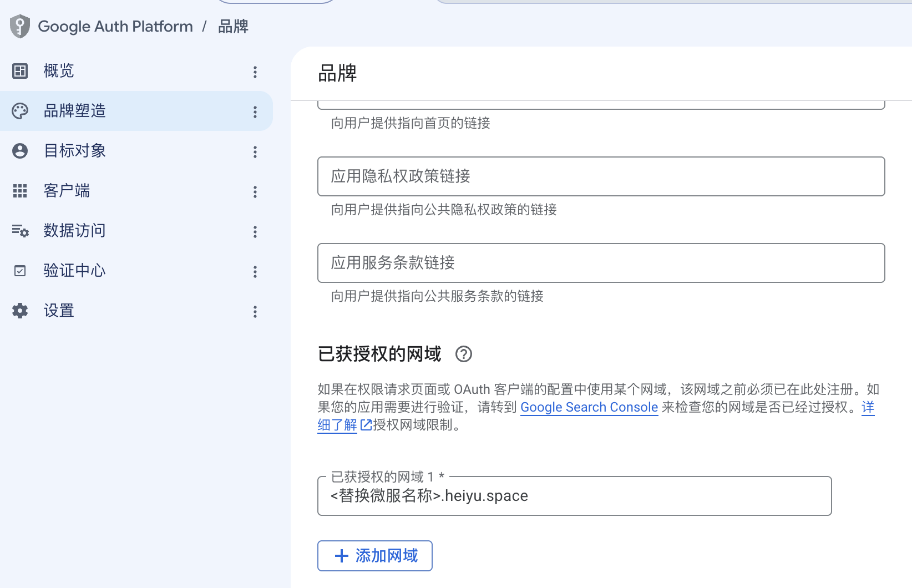Screen dimensions: 912x588
Task: Click the 添加网域 button
Action: [x=375, y=556]
